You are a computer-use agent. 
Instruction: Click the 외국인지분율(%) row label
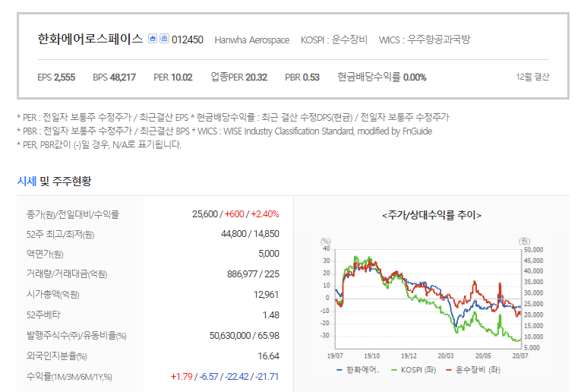point(57,356)
